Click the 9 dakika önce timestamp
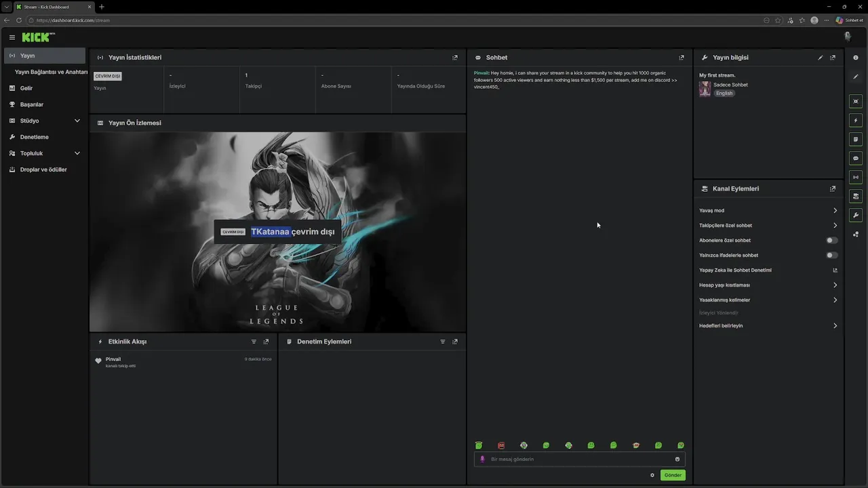 click(258, 359)
